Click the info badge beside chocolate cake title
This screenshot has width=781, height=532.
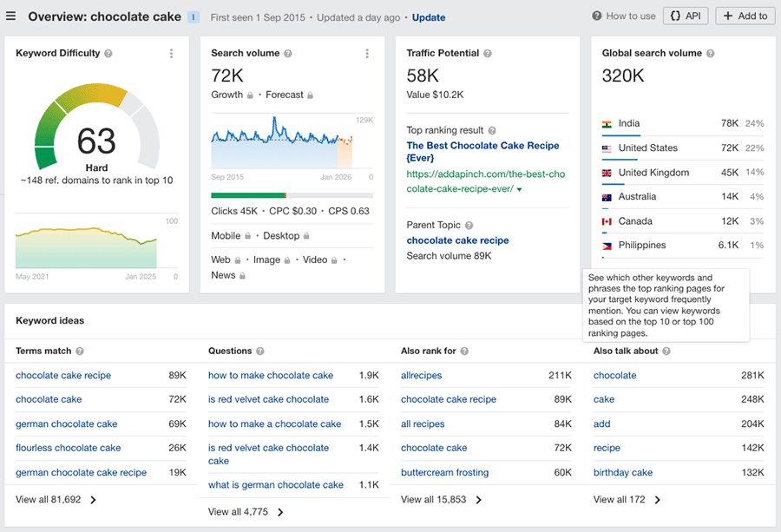pyautogui.click(x=194, y=17)
